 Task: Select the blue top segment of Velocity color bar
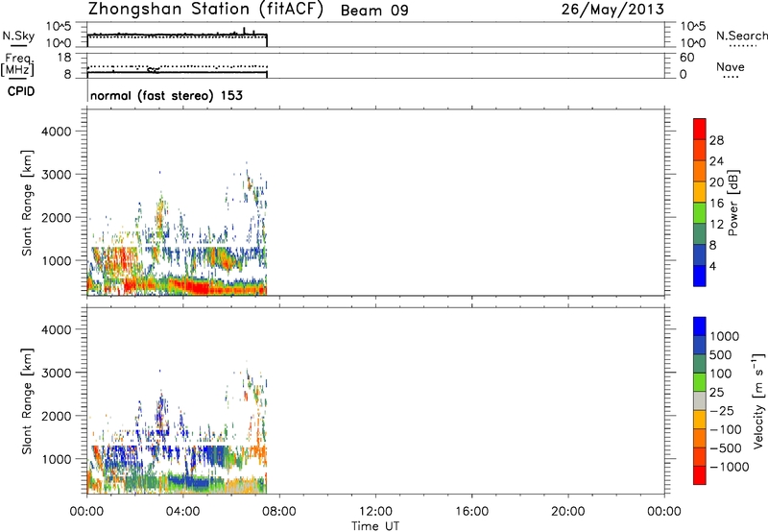point(700,326)
